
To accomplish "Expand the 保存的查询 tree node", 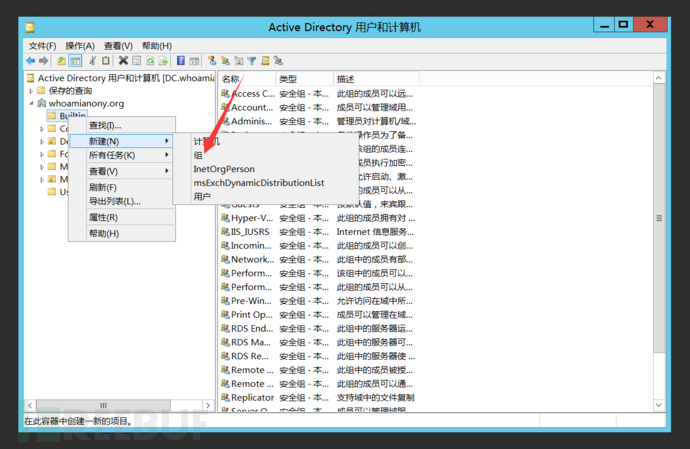I will (31, 91).
